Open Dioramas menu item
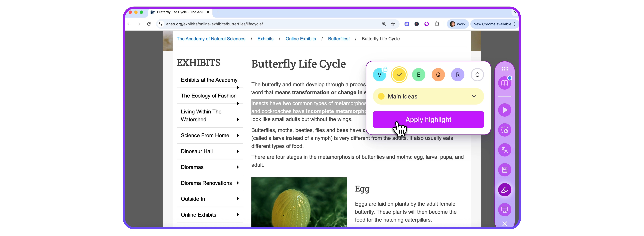This screenshot has height=236, width=644. (192, 167)
